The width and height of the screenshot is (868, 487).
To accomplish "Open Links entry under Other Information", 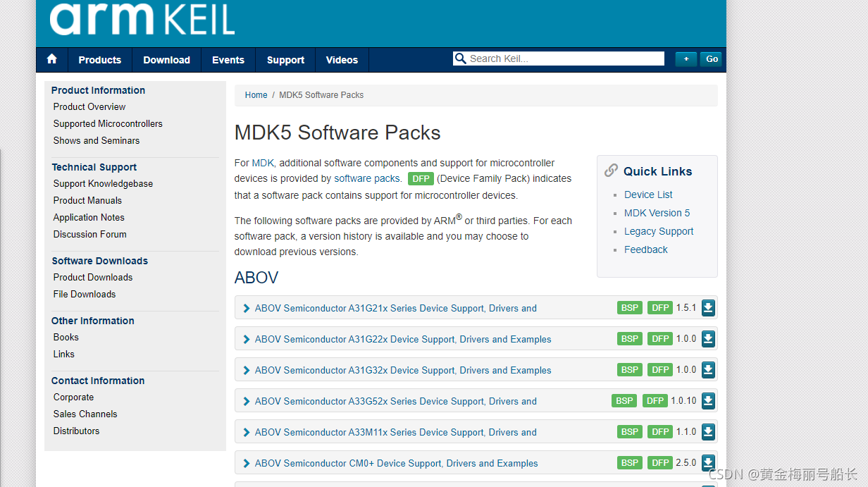I will [x=64, y=354].
